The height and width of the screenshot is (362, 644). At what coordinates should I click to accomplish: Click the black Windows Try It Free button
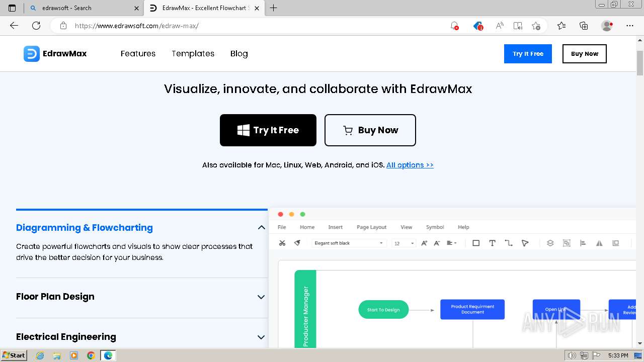(x=268, y=130)
